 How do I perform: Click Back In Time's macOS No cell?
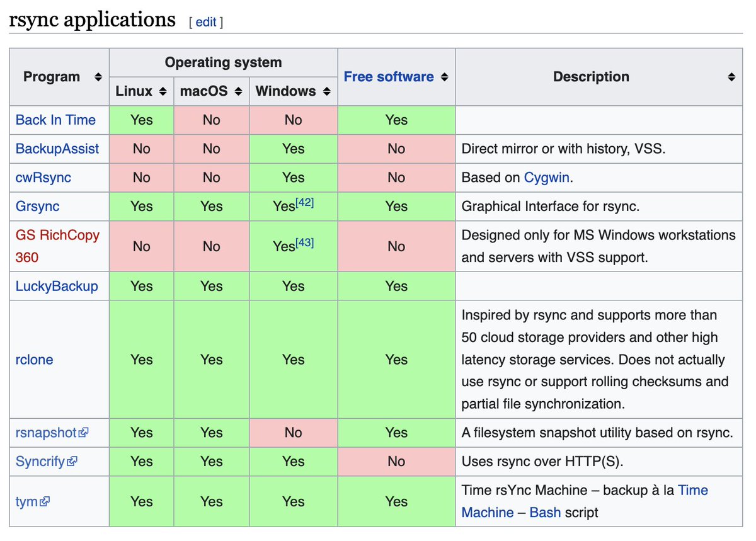pyautogui.click(x=212, y=120)
